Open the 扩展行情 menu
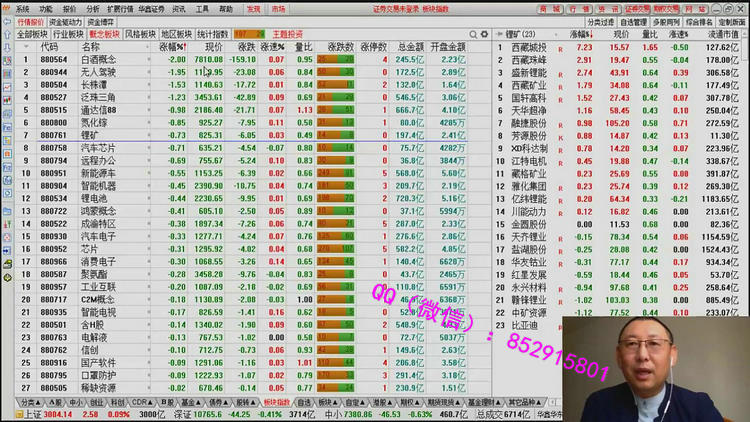The height and width of the screenshot is (422, 750). click(120, 8)
